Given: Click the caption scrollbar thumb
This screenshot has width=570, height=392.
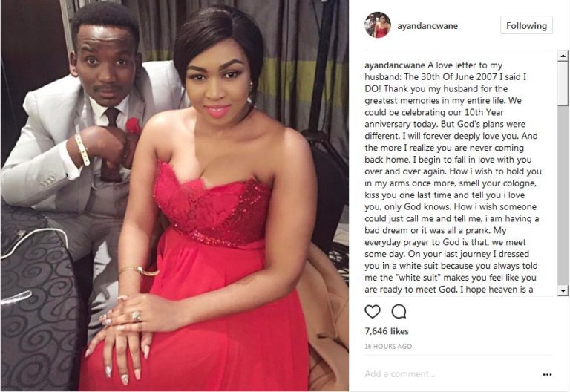Looking at the screenshot, I should pos(563,84).
